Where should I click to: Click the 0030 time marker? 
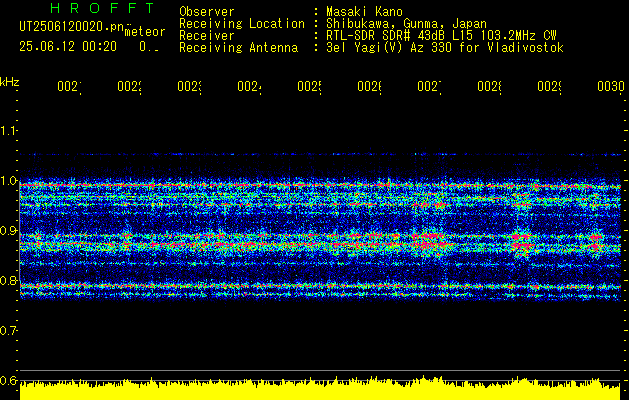611,86
